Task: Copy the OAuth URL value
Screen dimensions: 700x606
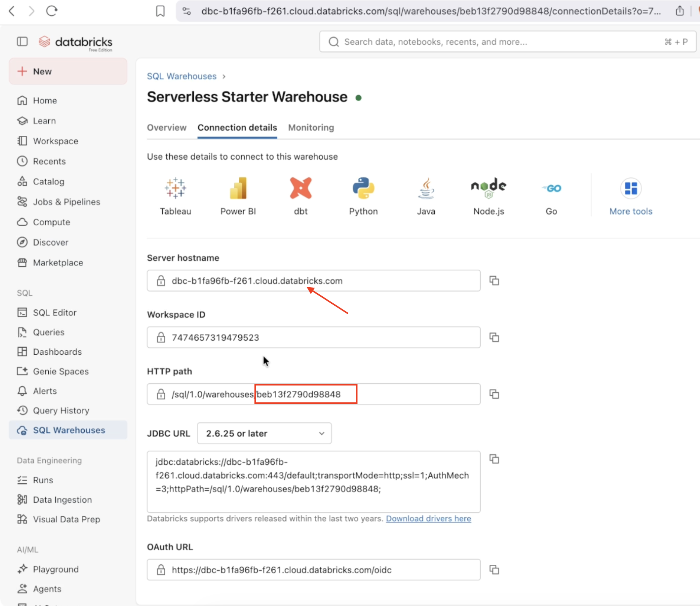Action: click(494, 570)
